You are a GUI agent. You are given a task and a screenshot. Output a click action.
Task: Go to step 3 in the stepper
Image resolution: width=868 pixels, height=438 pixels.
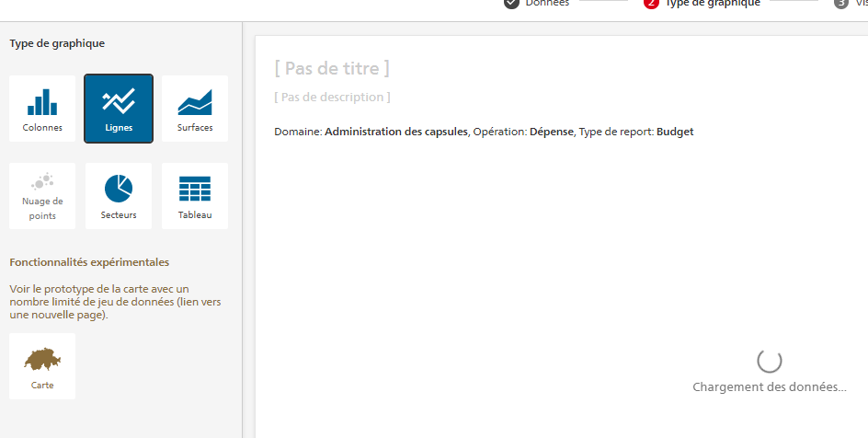click(851, 3)
